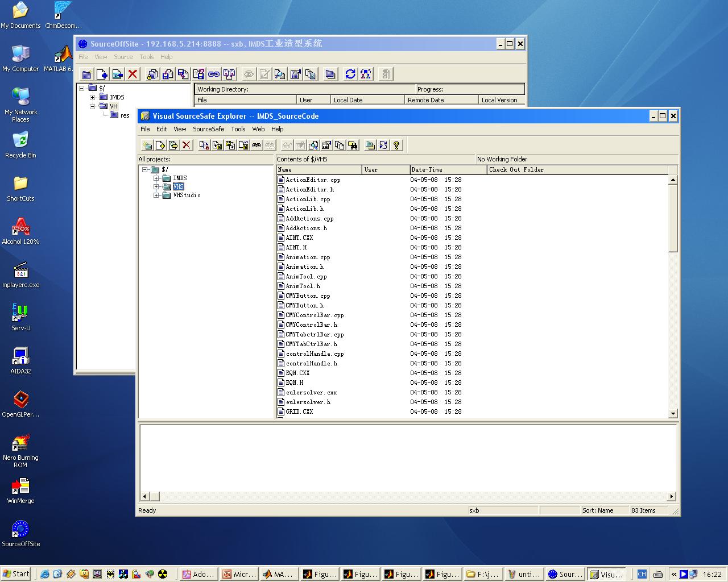728x582 pixels.
Task: Click CH language indicator in system tray
Action: pos(642,574)
